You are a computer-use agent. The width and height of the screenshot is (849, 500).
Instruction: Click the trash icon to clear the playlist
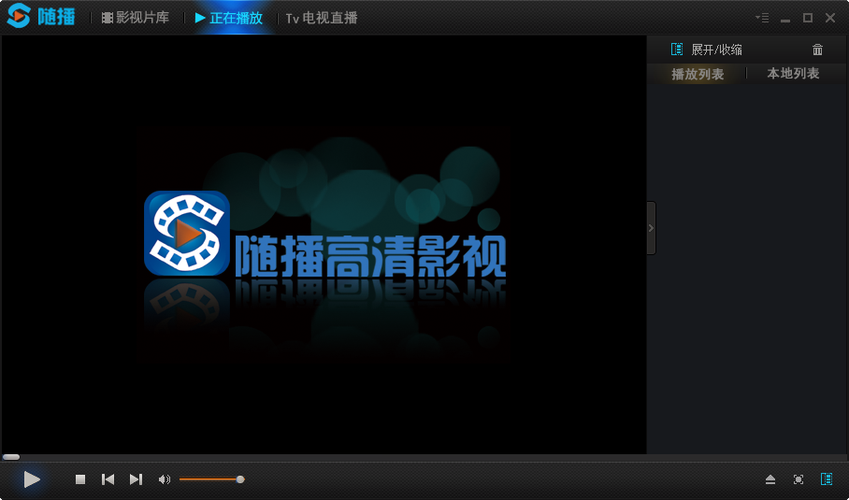click(x=817, y=50)
